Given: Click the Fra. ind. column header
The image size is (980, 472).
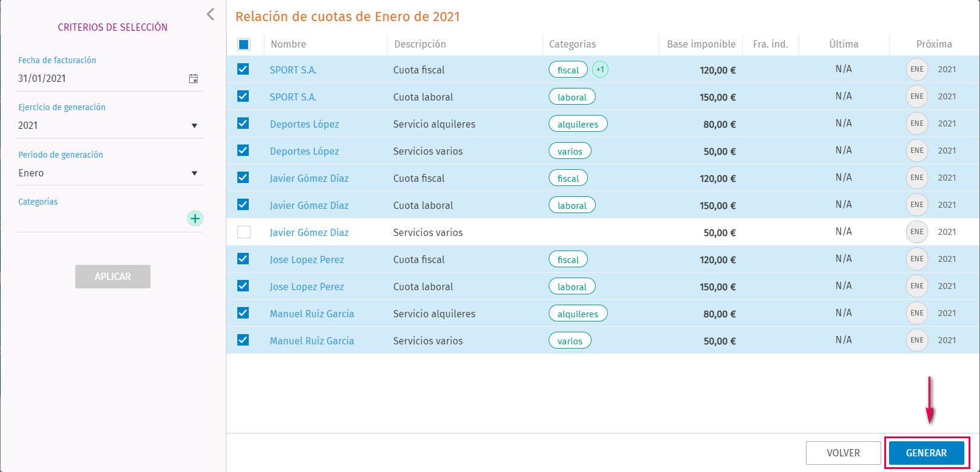Looking at the screenshot, I should (x=770, y=44).
